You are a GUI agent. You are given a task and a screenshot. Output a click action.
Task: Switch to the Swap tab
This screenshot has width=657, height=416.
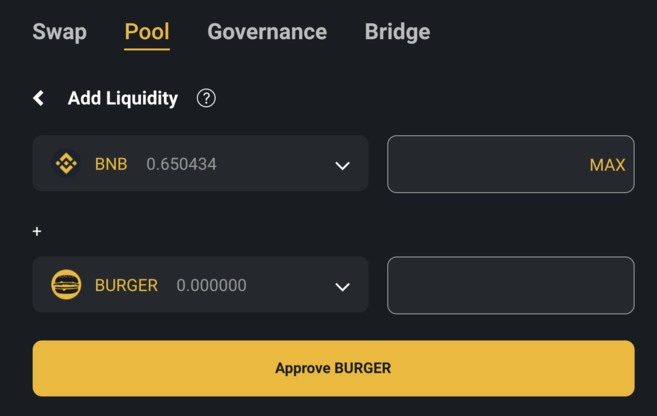pyautogui.click(x=59, y=31)
